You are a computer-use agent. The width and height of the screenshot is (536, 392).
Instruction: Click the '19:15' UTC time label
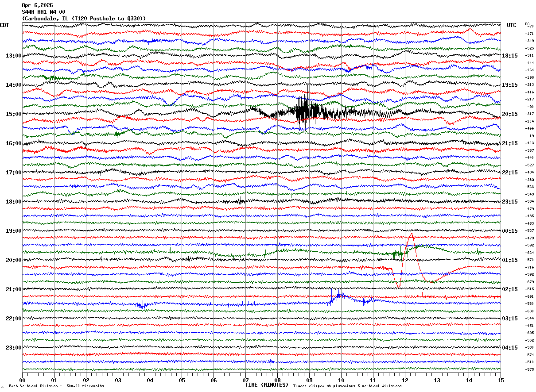[x=510, y=85]
